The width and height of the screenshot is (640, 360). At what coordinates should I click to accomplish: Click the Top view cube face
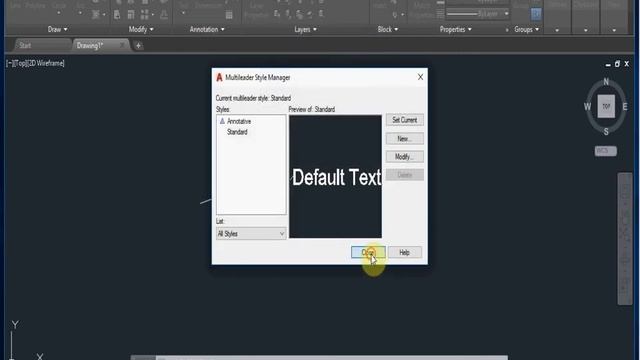606,106
